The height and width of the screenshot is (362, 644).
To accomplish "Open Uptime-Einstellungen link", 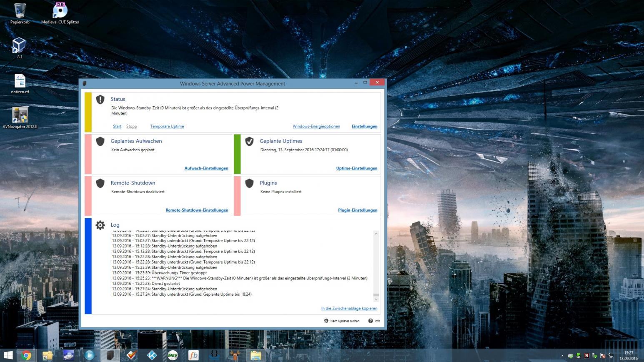I will click(357, 168).
